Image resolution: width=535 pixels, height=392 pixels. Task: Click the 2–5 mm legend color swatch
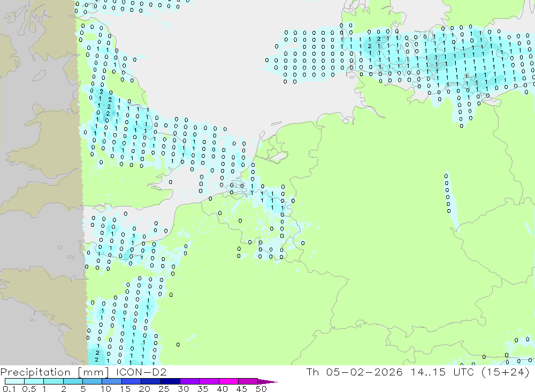click(x=73, y=381)
